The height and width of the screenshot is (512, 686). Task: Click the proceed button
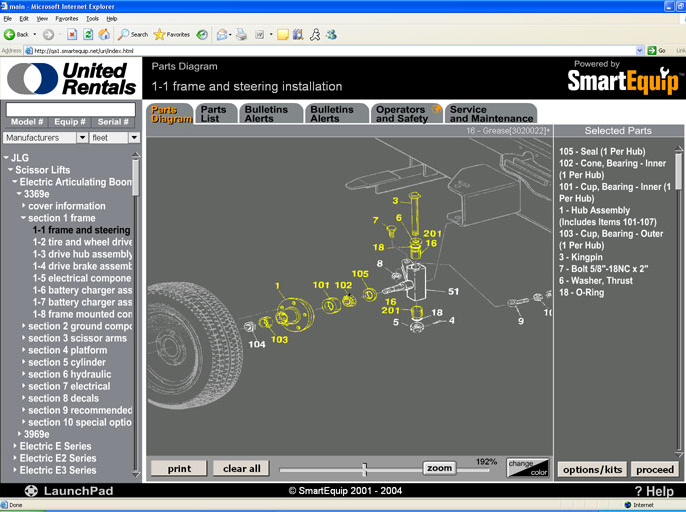(654, 469)
